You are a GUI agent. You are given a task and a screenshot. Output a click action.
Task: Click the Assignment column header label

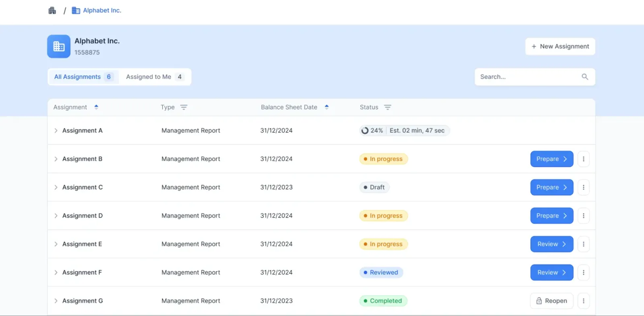(70, 107)
